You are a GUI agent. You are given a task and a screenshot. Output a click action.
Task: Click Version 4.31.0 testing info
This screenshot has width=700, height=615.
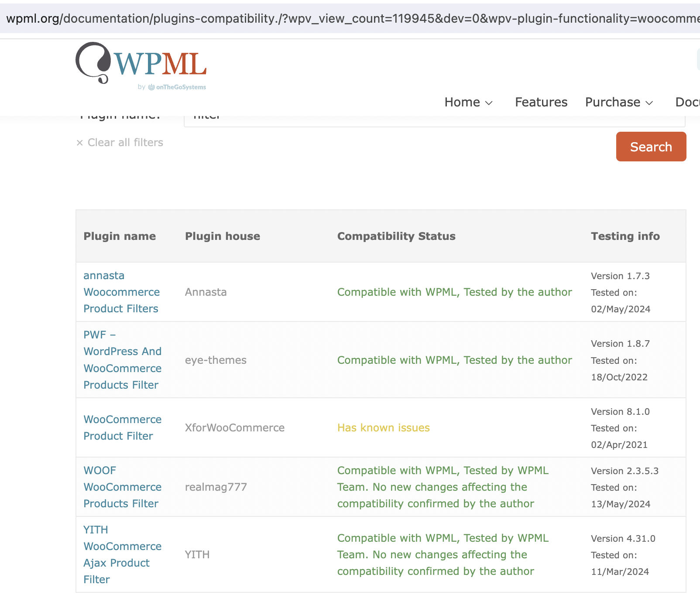pyautogui.click(x=623, y=539)
